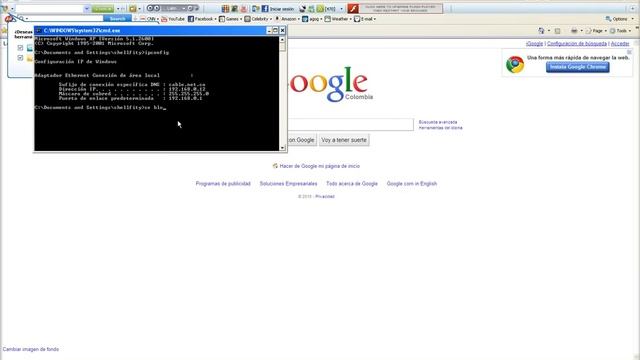Click the 'Privacidad' footer link

point(325,196)
